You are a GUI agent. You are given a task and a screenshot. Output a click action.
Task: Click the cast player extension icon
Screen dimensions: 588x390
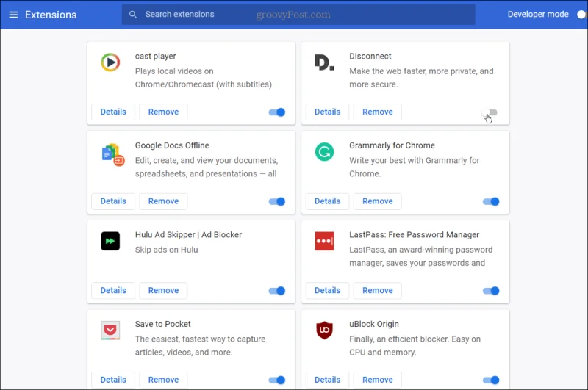coord(110,62)
